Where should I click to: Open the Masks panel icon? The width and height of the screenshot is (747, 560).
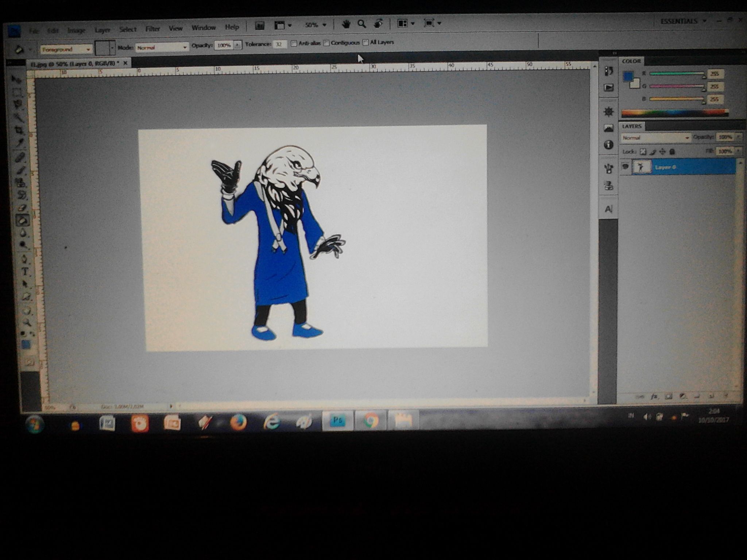tap(608, 128)
